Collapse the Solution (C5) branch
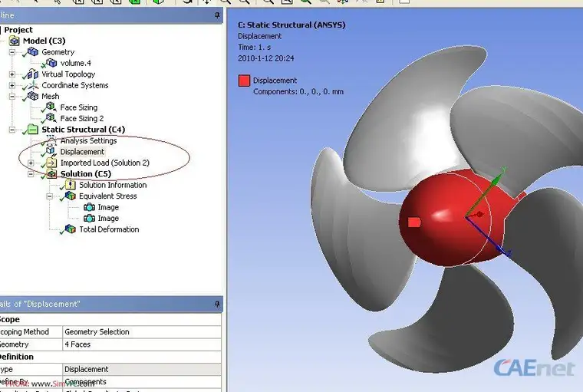Image resolution: width=583 pixels, height=392 pixels. (x=31, y=174)
